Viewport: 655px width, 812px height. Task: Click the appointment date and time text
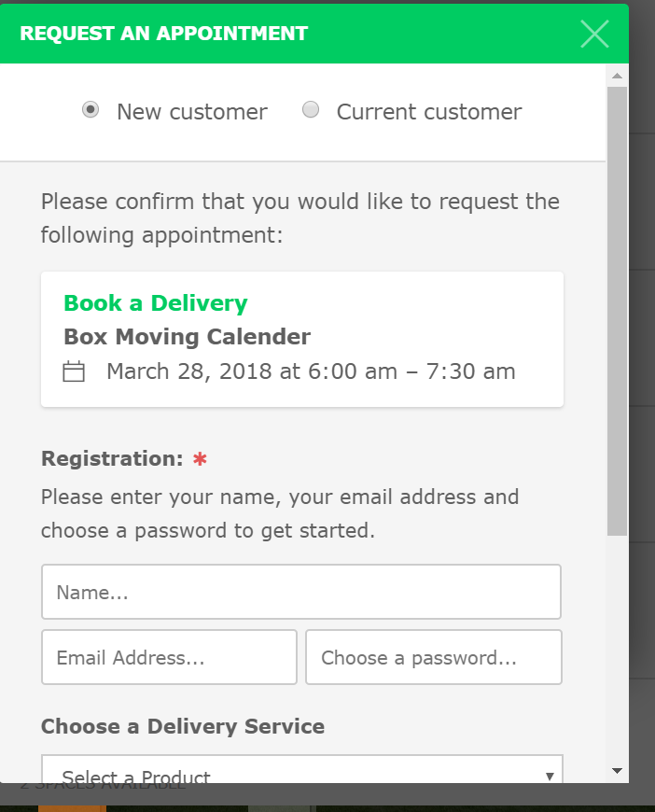point(312,371)
